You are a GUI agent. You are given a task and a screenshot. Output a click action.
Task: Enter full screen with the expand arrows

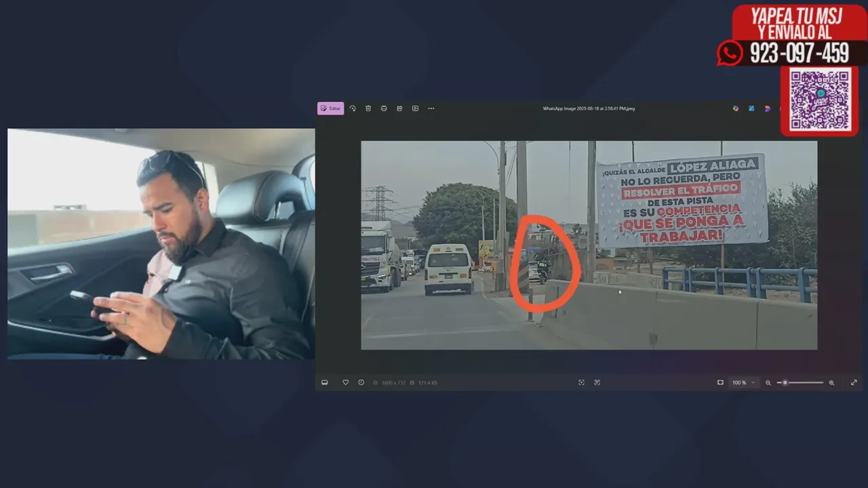click(x=854, y=382)
